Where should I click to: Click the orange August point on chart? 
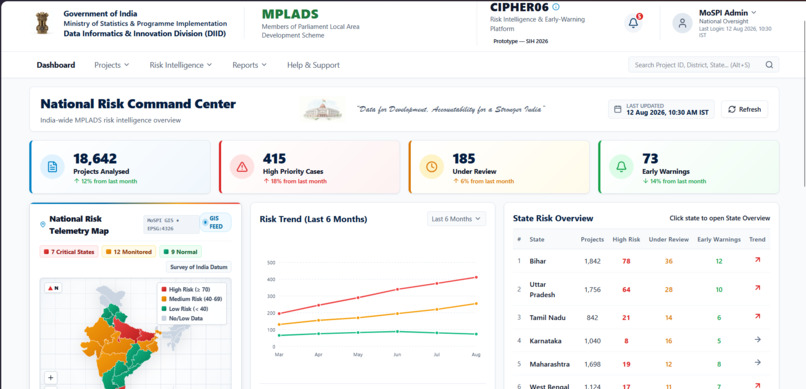point(476,304)
